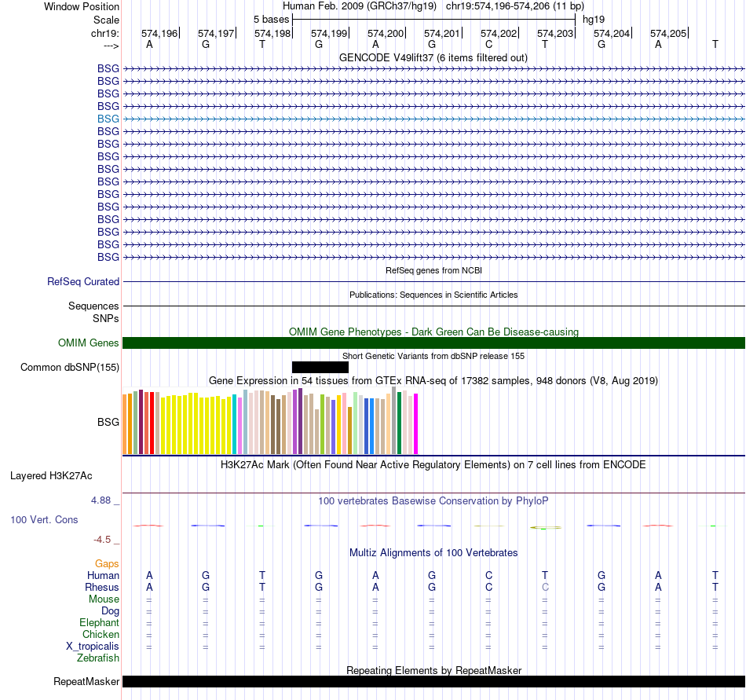The width and height of the screenshot is (746, 700).
Task: Click 'RefSeq genes from NCBI' track title
Action: click(433, 270)
